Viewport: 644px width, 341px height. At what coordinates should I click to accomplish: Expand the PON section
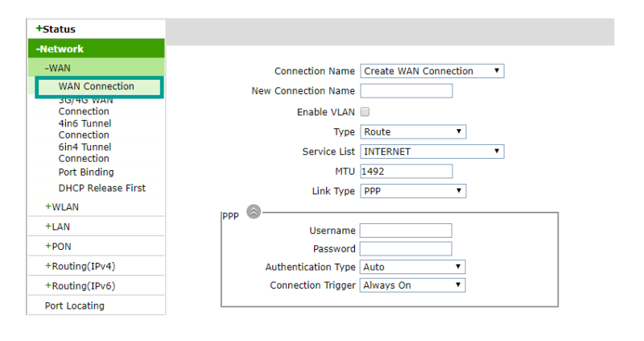pyautogui.click(x=58, y=247)
